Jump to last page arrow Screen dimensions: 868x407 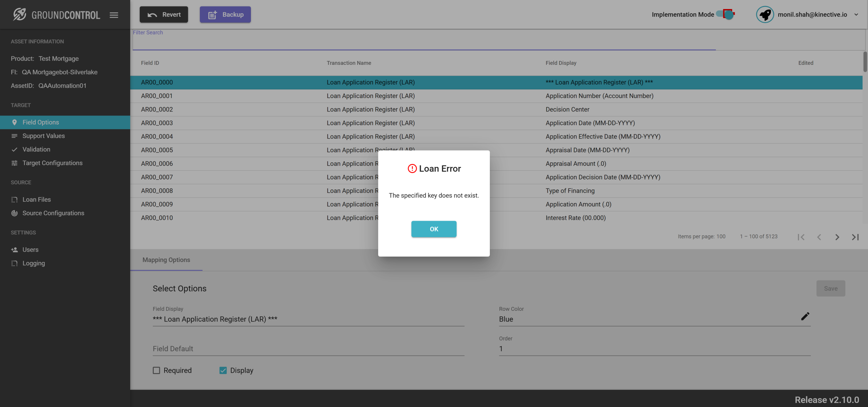pos(855,237)
